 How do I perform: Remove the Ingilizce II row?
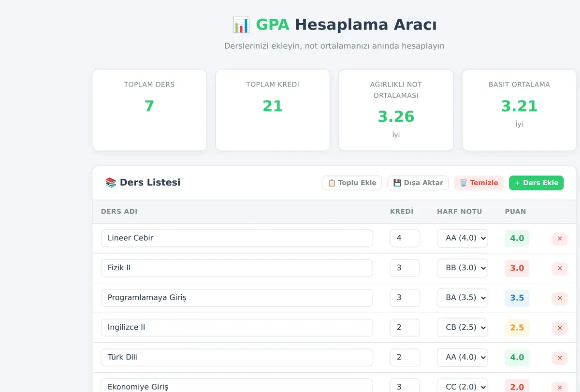coord(560,328)
